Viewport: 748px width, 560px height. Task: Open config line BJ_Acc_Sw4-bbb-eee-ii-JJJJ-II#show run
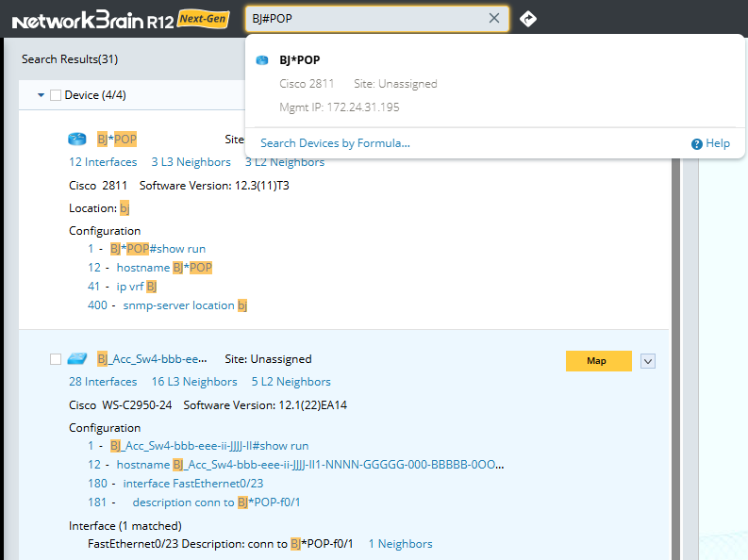pos(209,446)
